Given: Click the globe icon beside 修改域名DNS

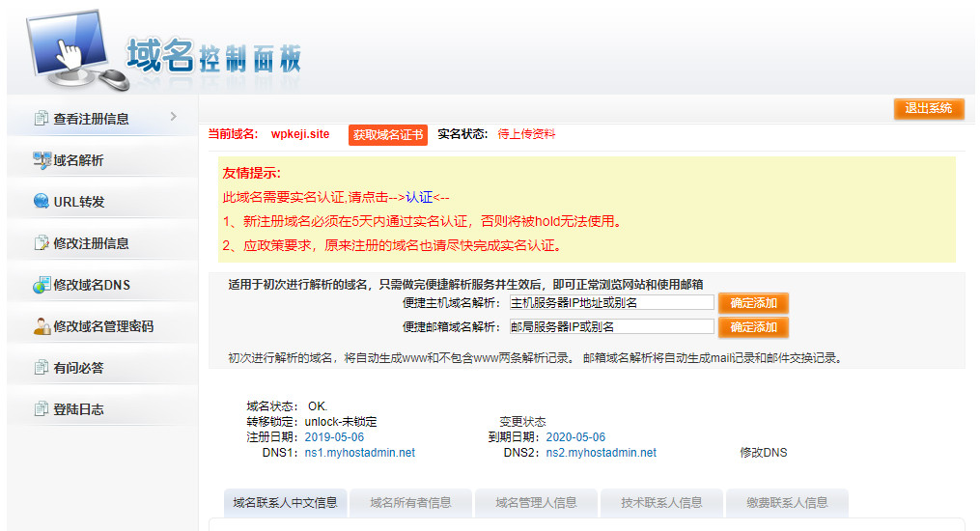Looking at the screenshot, I should coord(42,284).
